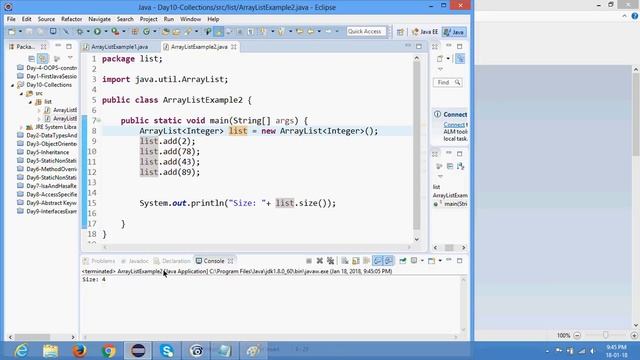Collapse the list package node

pos(30,102)
